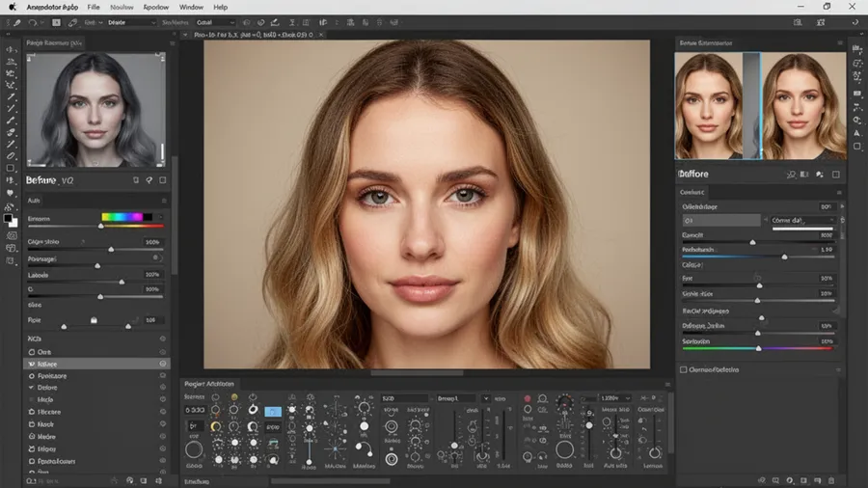The width and height of the screenshot is (868, 488).
Task: Open the Auls section options menu
Action: click(x=164, y=201)
